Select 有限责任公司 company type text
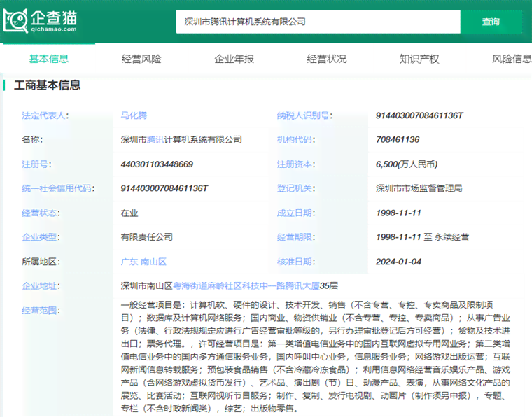 pyautogui.click(x=147, y=237)
